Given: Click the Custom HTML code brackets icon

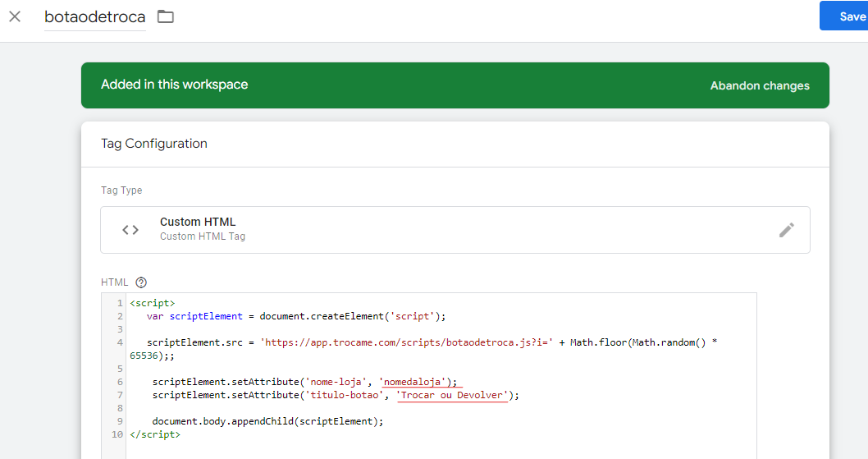Looking at the screenshot, I should click(130, 230).
